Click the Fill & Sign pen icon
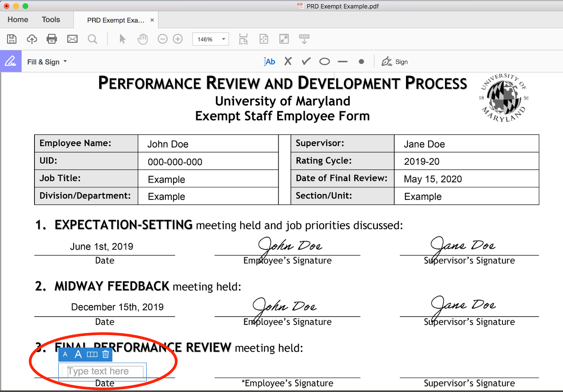 pos(11,61)
